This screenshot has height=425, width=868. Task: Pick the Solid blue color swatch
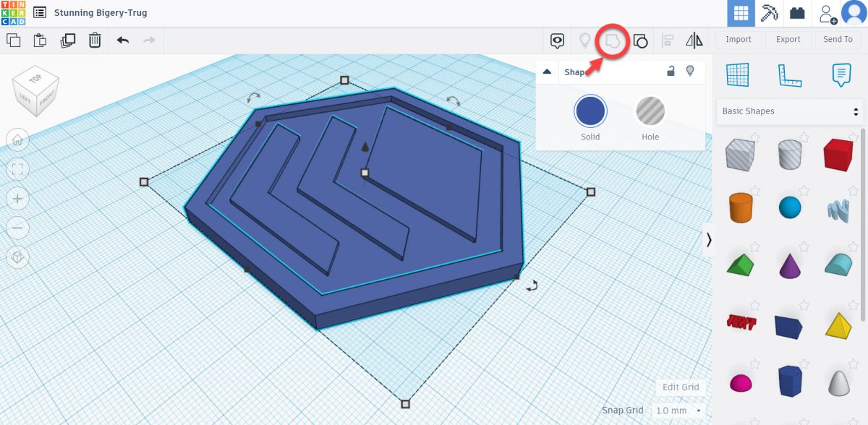(590, 112)
